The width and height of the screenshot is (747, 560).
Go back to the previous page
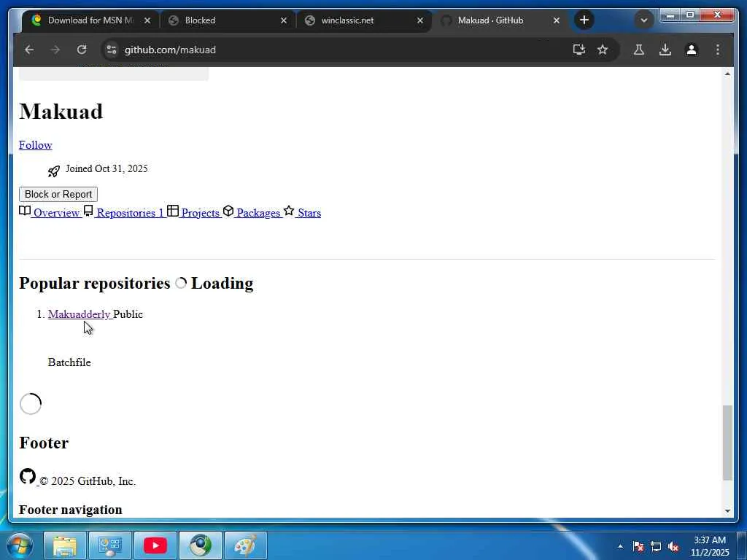point(29,50)
